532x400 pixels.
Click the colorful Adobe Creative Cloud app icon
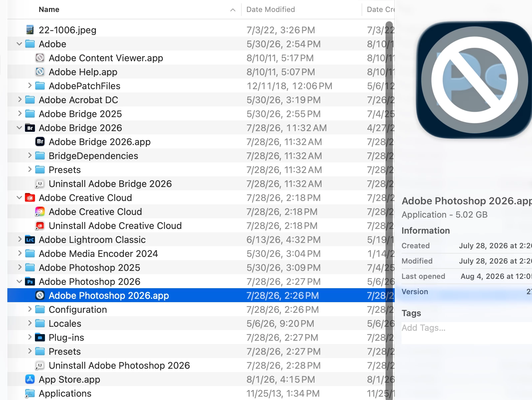pyautogui.click(x=40, y=212)
